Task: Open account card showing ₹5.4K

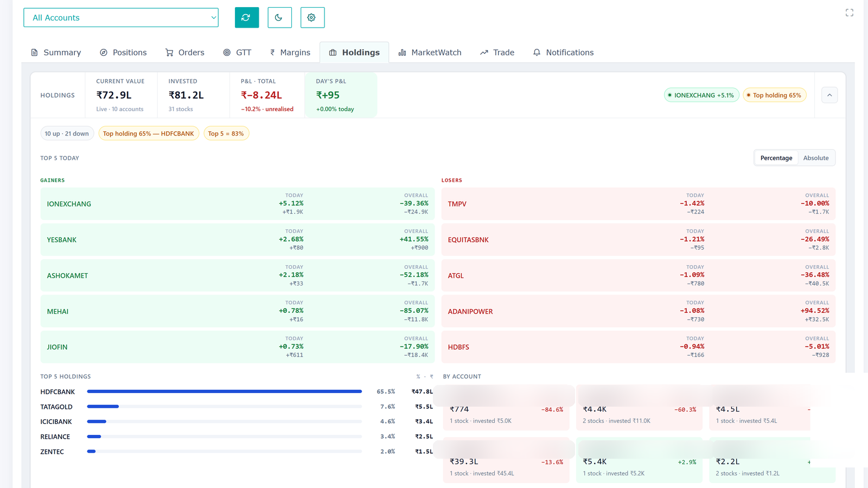Action: tap(639, 460)
